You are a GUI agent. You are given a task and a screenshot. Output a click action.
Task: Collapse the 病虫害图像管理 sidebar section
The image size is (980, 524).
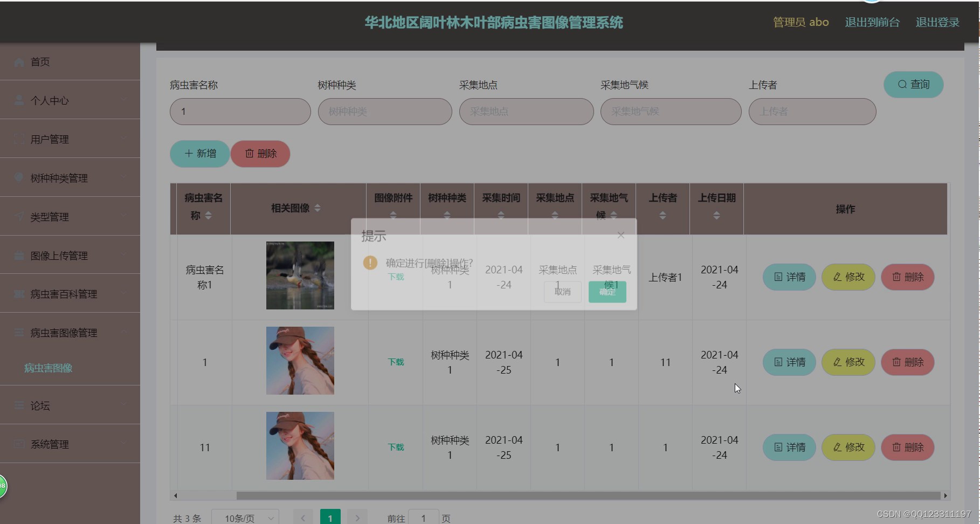click(x=125, y=332)
